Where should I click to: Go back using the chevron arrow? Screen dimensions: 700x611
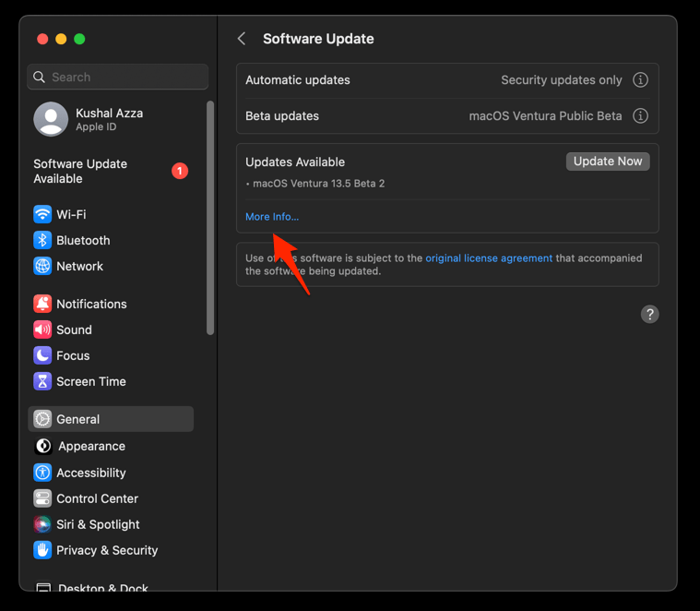242,39
